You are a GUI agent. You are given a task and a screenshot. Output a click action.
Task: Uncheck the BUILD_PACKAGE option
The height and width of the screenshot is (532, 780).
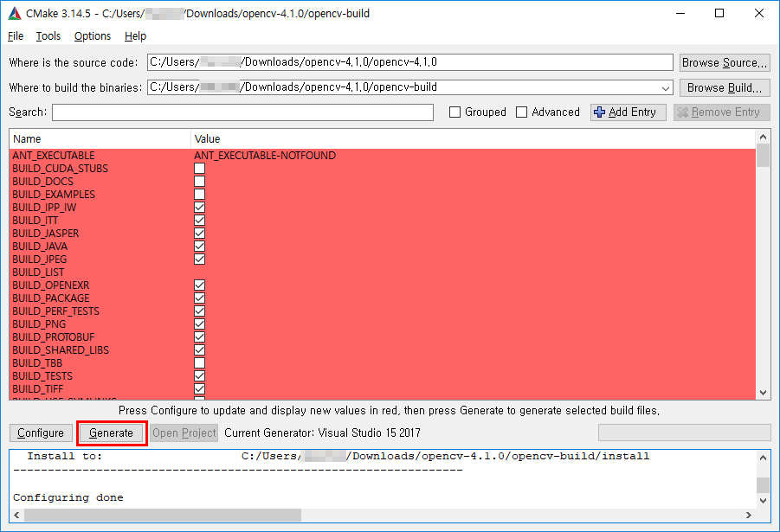click(199, 298)
